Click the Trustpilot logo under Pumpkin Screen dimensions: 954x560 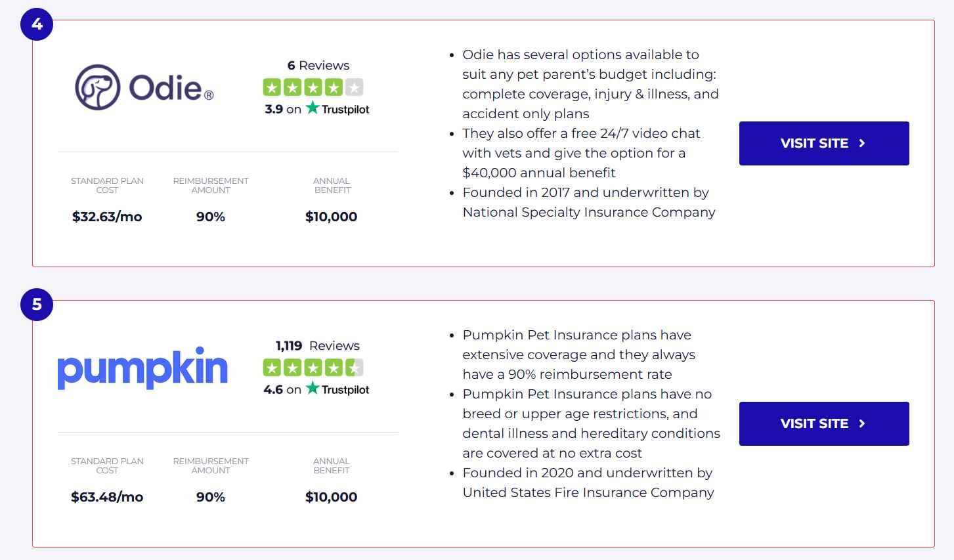pos(337,389)
